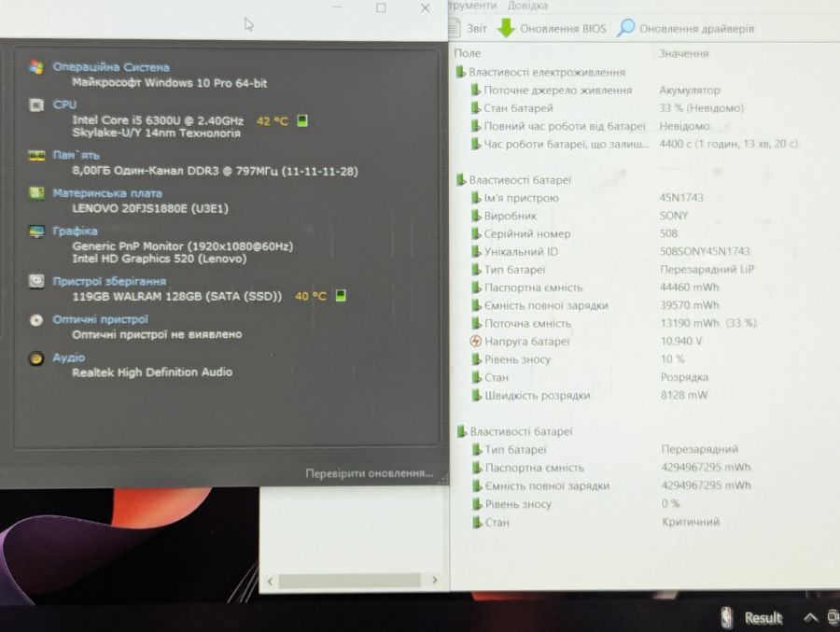Click the Властивості електроживлення group icon
Image resolution: width=840 pixels, height=632 pixels.
pyautogui.click(x=460, y=72)
